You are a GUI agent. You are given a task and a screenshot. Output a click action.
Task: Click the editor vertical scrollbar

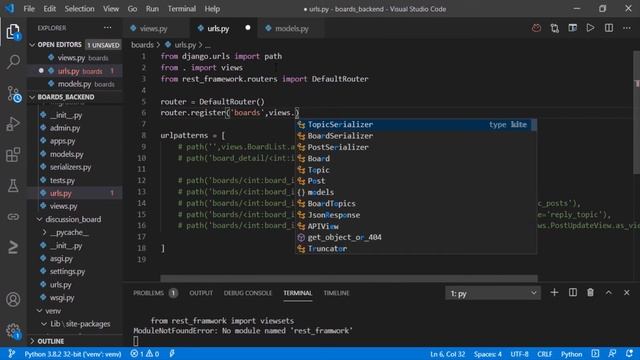[x=636, y=112]
